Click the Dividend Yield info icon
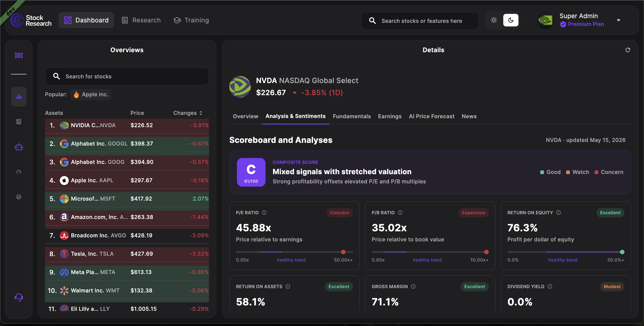 (x=549, y=286)
